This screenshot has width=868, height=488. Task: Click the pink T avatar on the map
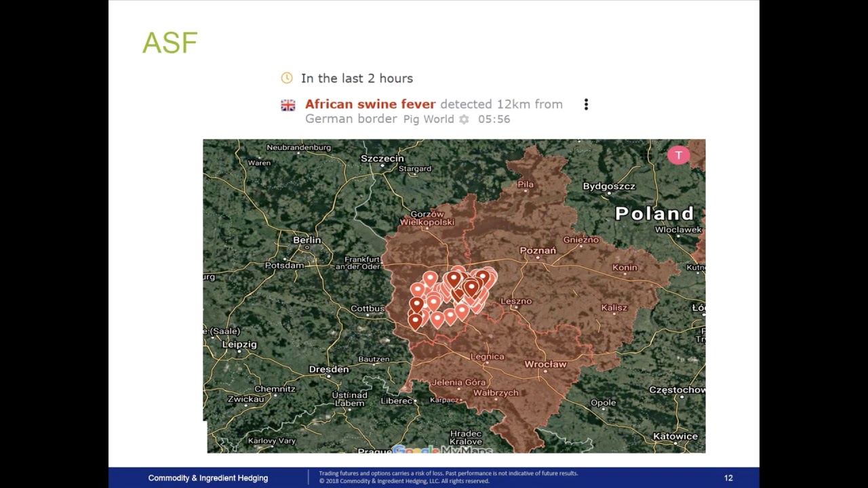click(678, 155)
